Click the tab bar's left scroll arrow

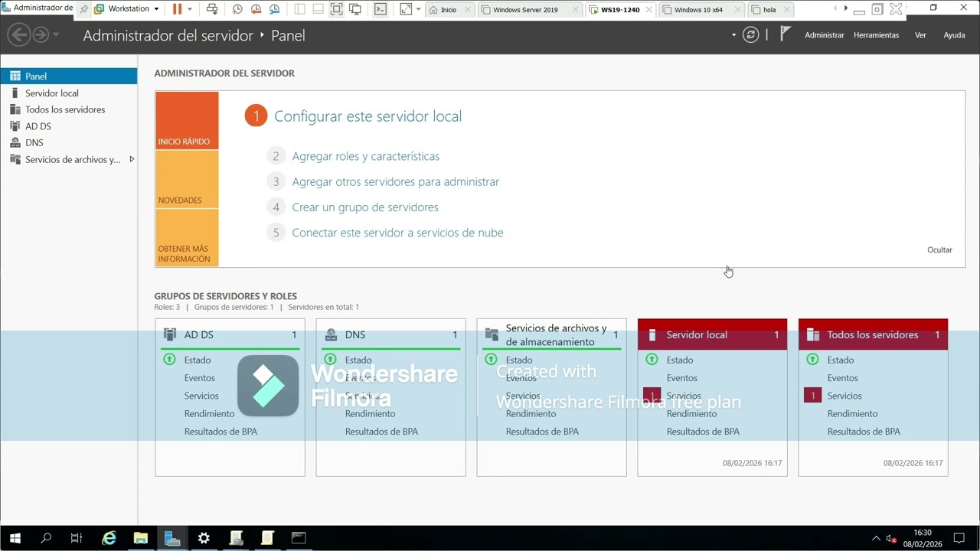pyautogui.click(x=836, y=9)
